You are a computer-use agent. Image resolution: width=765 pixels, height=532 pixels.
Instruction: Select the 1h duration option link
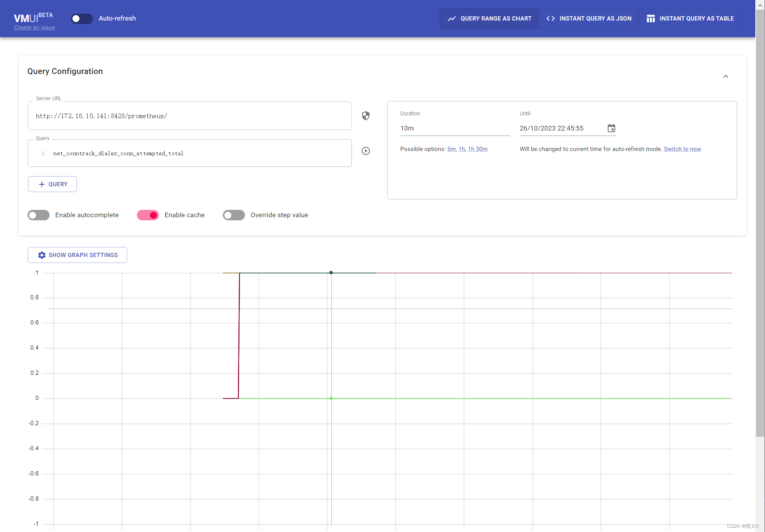(x=462, y=149)
